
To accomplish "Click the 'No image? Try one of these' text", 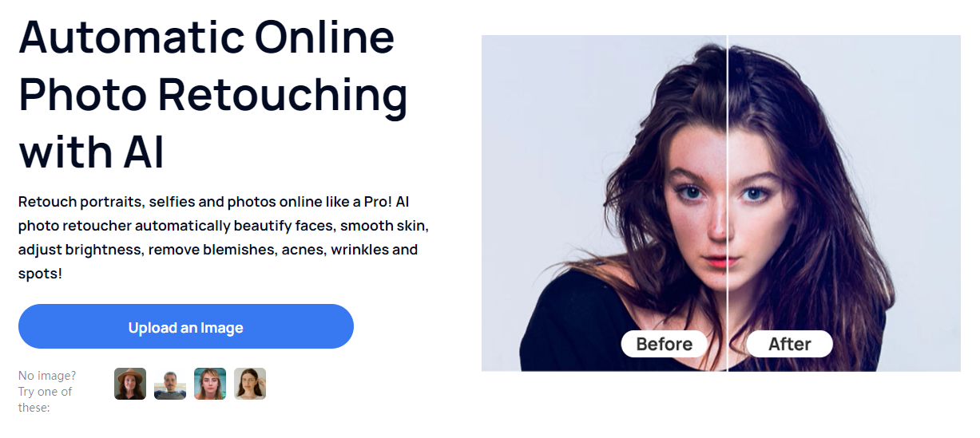I will [47, 391].
